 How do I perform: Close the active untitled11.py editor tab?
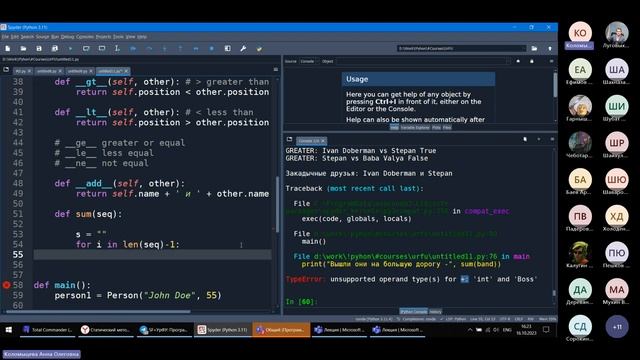(x=127, y=71)
